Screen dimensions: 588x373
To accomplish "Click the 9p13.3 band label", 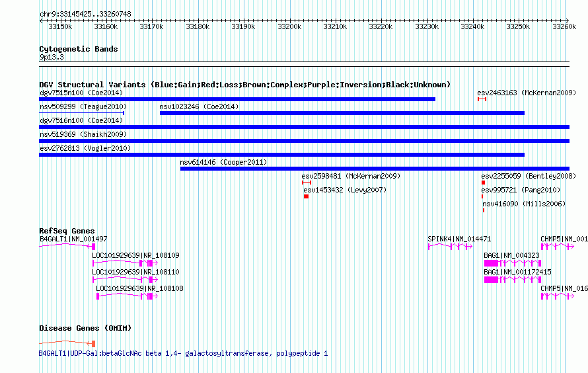I will [52, 57].
